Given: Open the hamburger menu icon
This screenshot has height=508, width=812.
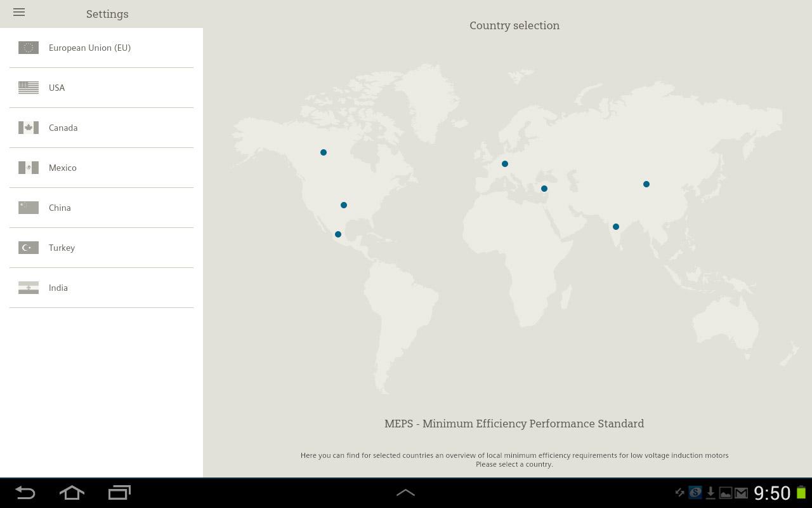Looking at the screenshot, I should 19,12.
